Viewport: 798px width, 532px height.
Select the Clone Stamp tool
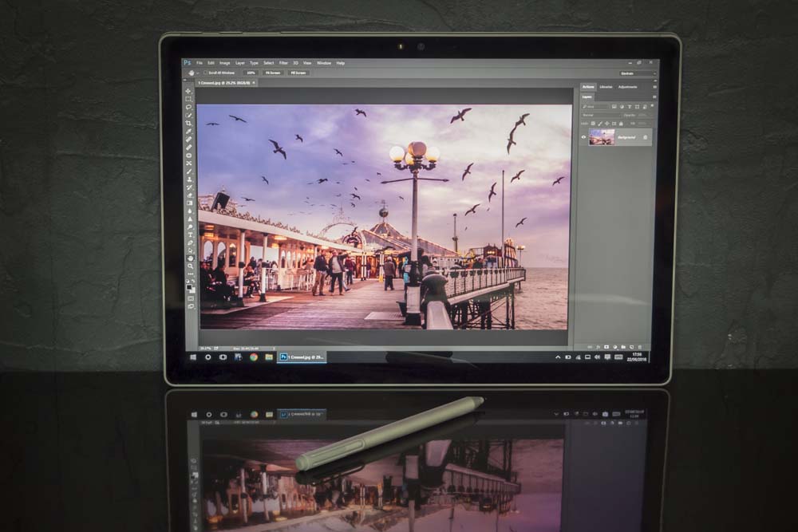[189, 179]
